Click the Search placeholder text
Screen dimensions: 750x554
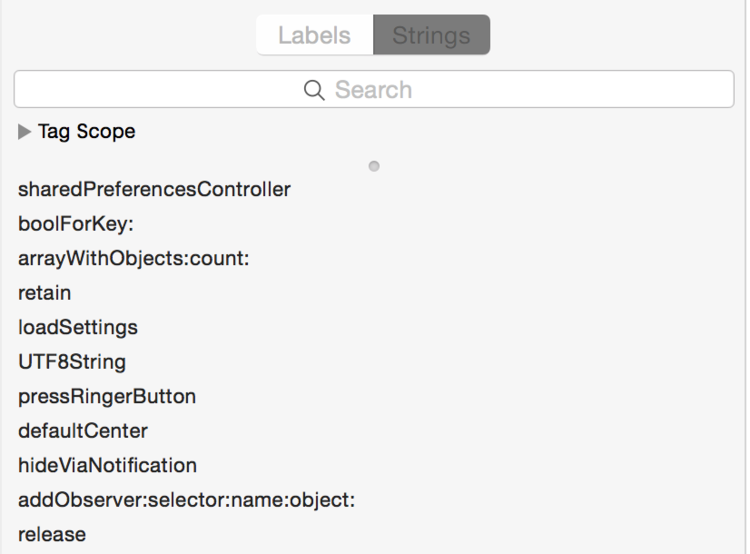(374, 90)
